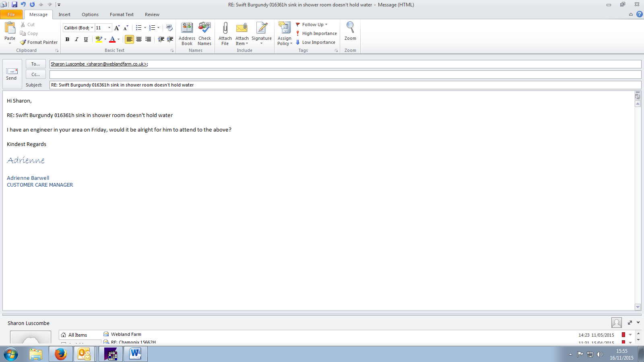Image resolution: width=644 pixels, height=362 pixels.
Task: Grow the font size
Action: (117, 28)
